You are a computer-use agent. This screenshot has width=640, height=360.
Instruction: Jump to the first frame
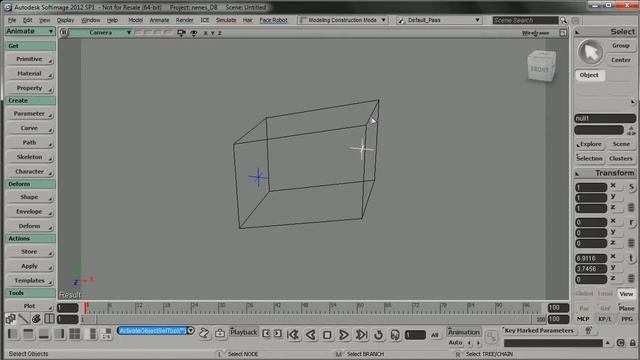(293, 335)
